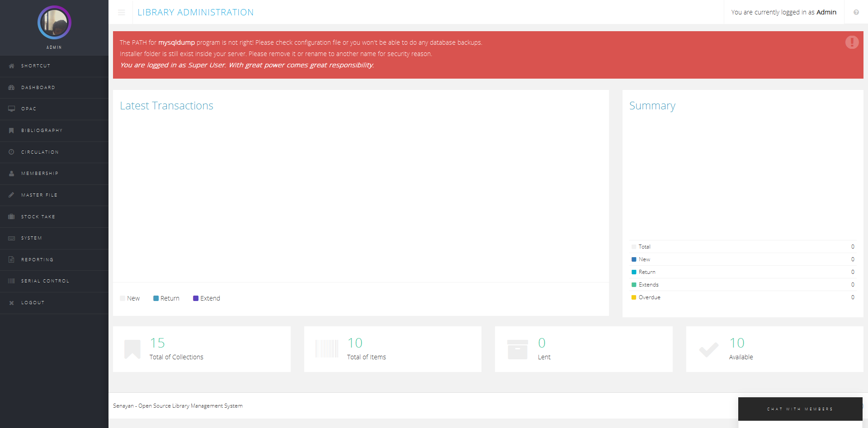Click the clock icon beside Circulation

[12, 152]
